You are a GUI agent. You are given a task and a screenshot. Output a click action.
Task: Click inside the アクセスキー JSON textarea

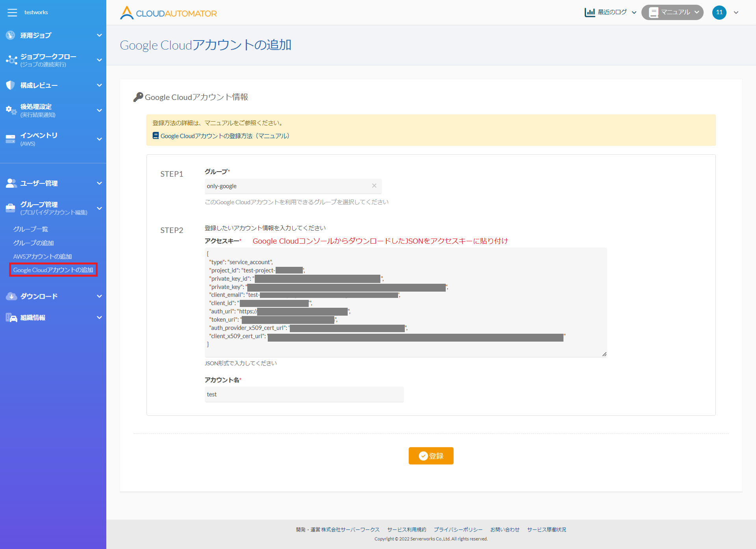[x=406, y=302]
